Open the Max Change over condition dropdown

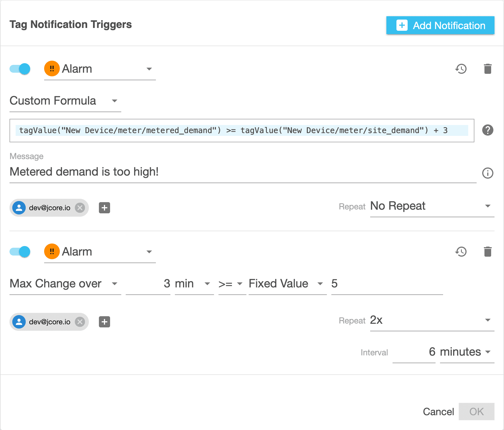click(x=65, y=284)
